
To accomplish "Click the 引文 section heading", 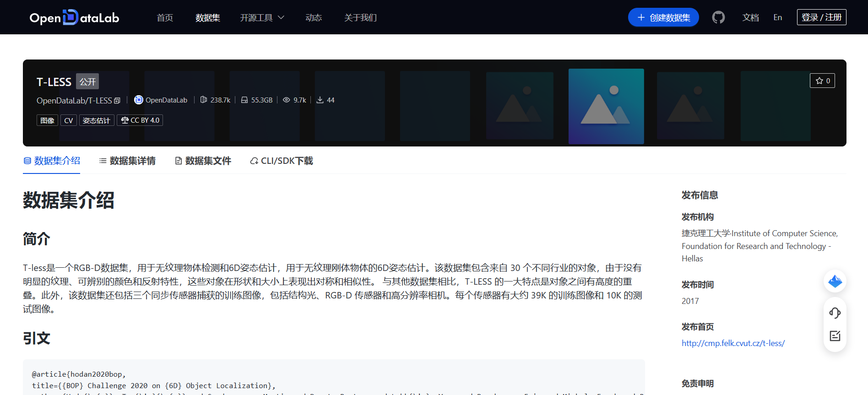I will tap(37, 338).
